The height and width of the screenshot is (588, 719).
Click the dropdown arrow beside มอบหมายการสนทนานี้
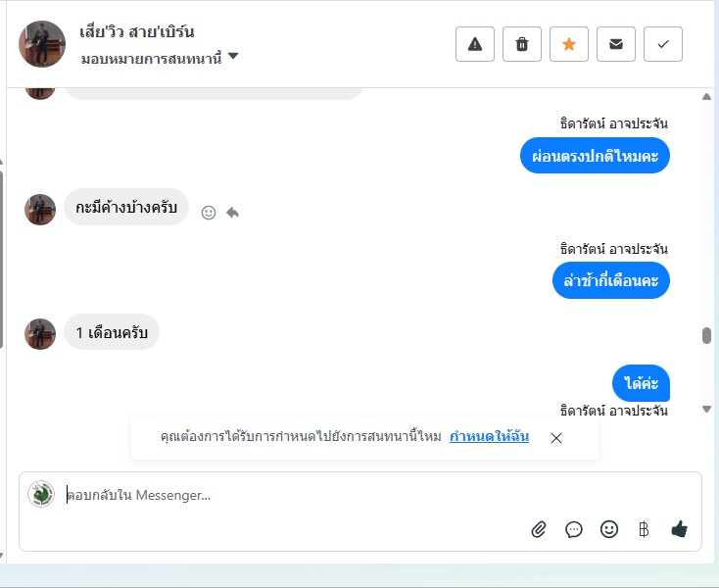pyautogui.click(x=233, y=56)
